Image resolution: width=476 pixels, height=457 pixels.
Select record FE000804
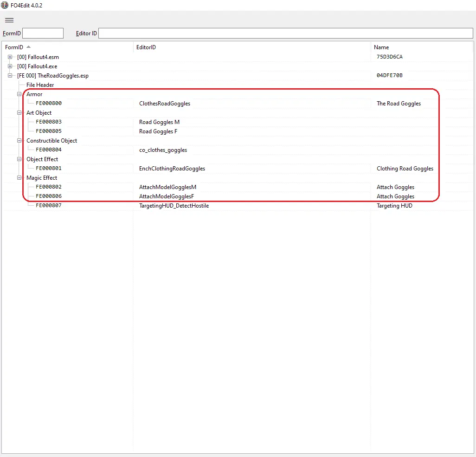[x=49, y=150]
